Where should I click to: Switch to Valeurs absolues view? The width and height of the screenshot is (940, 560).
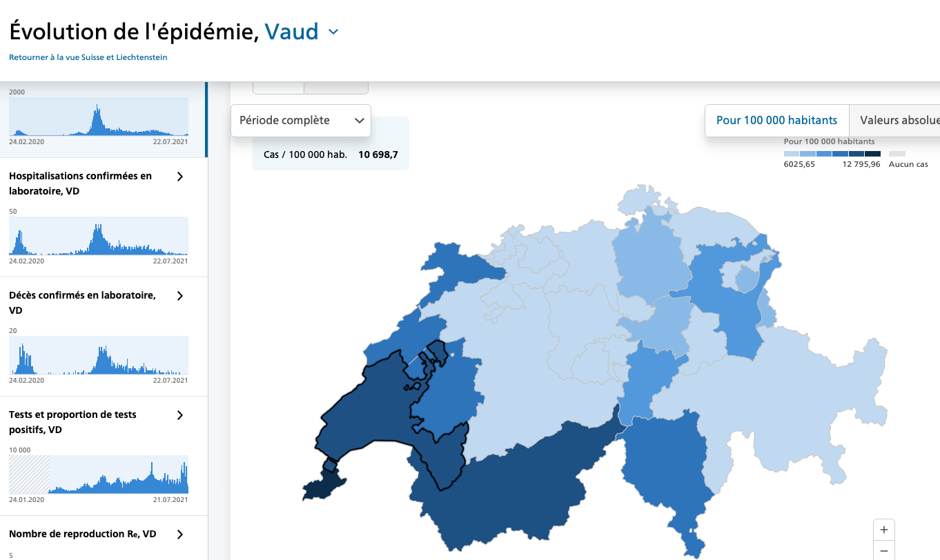point(899,121)
